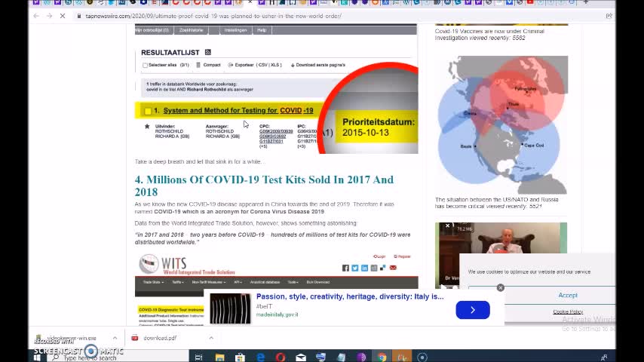Open the download.pdf file in downloads bar
644x362 pixels.
click(x=160, y=338)
